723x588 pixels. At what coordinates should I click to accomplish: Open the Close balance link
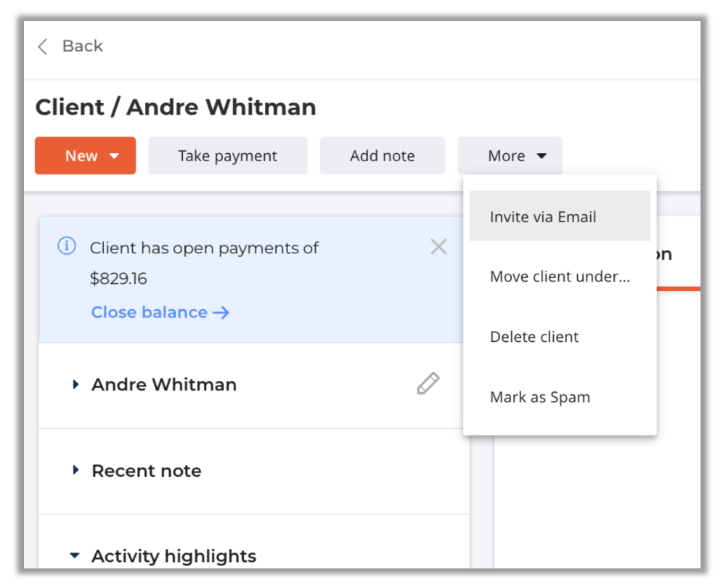149,313
